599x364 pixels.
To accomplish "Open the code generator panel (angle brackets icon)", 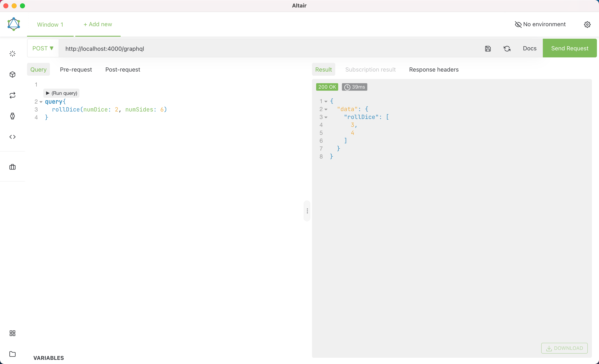I will (12, 137).
